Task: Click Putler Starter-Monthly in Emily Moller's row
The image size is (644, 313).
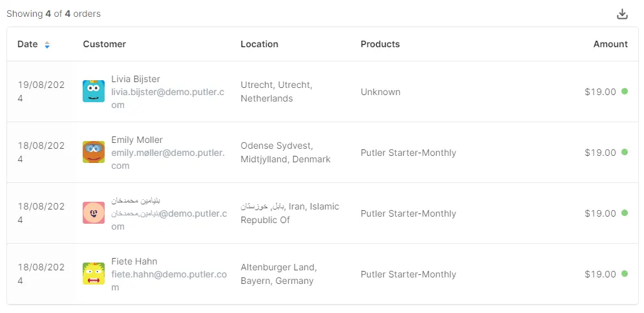Action: [x=408, y=153]
